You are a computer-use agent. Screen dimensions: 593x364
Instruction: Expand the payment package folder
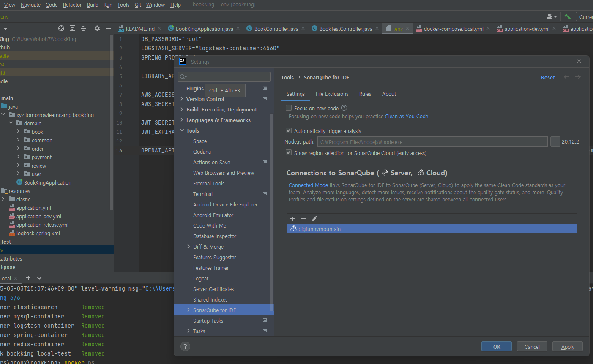(18, 157)
